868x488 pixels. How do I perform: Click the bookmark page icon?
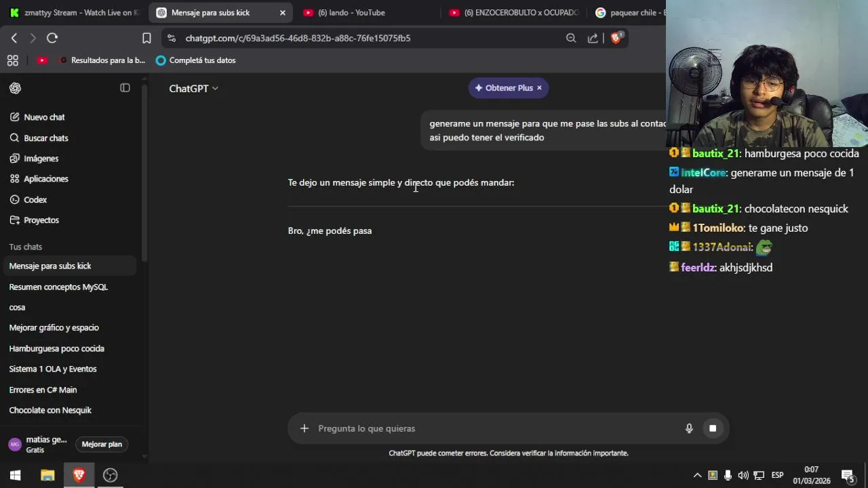pos(146,38)
